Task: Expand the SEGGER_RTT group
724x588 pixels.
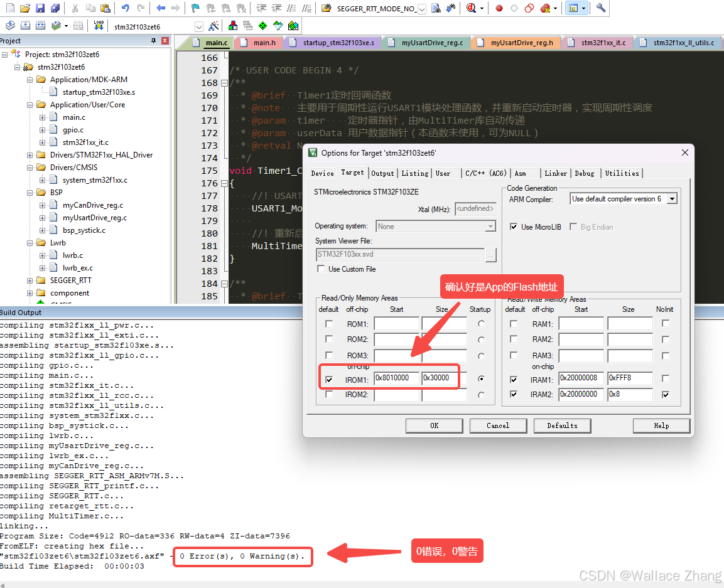Action: 30,281
